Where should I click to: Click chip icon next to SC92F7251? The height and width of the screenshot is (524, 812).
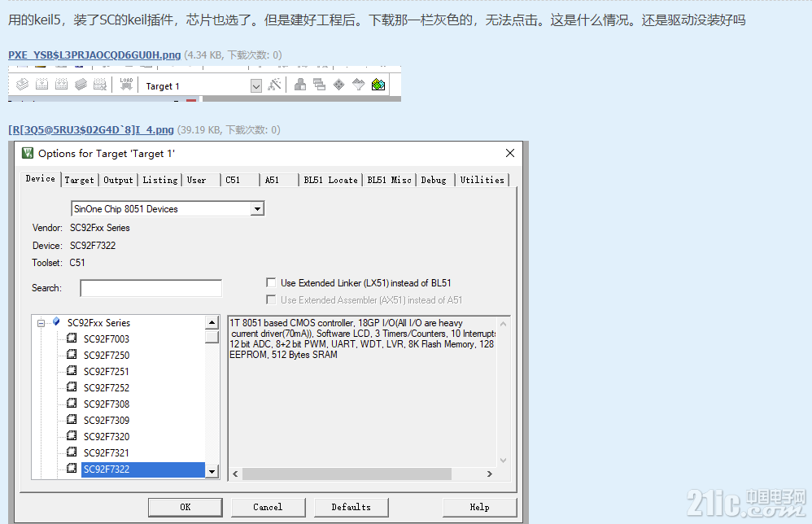[72, 371]
